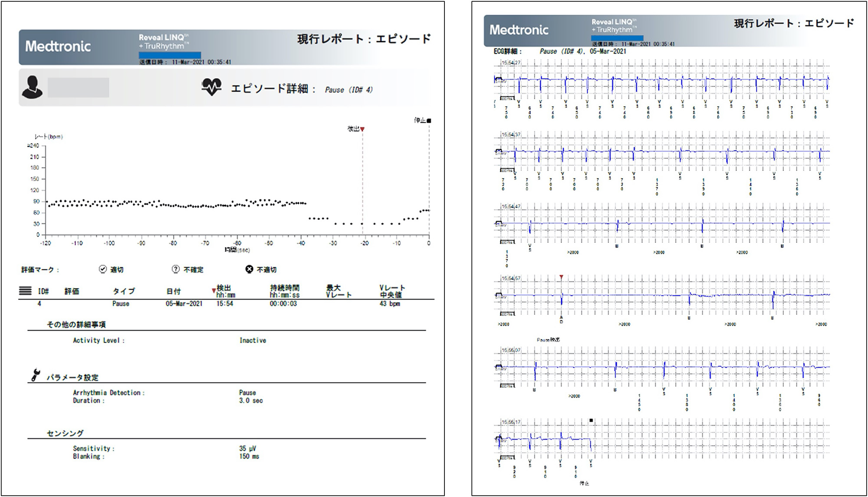Image resolution: width=868 pixels, height=497 pixels.
Task: Click Reveal LINQ TruRhythm label in left report
Action: click(164, 42)
